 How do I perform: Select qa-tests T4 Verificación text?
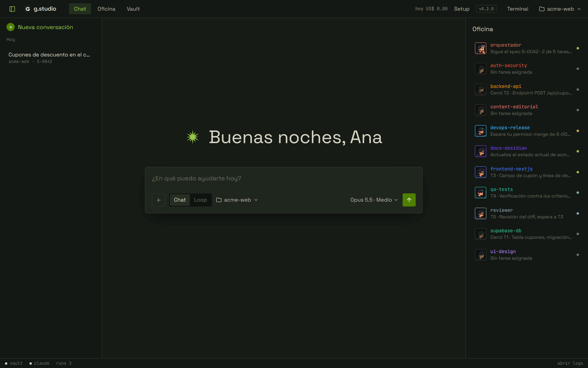[530, 196]
